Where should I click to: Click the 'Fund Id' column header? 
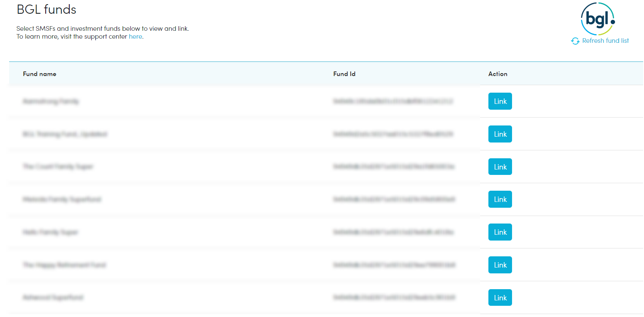(344, 74)
